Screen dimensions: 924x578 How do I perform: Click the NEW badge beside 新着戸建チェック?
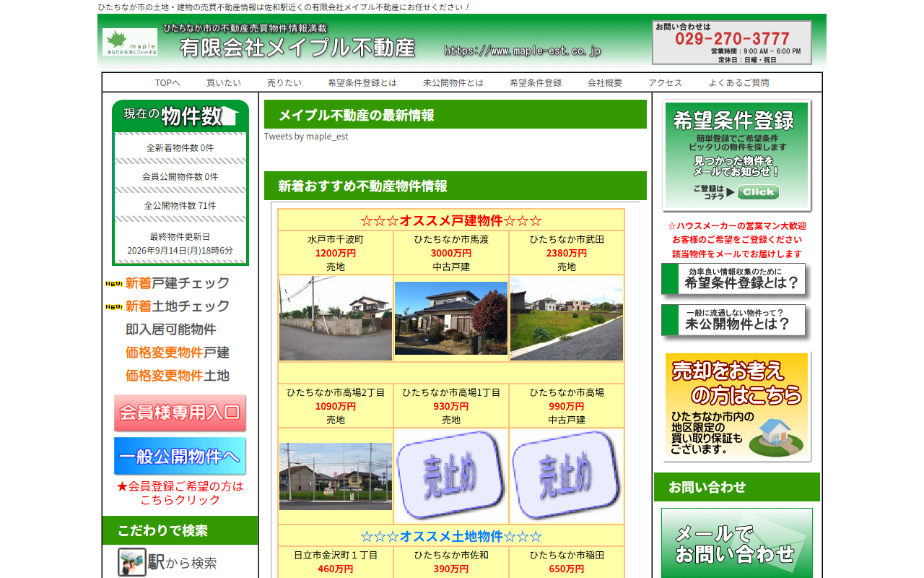point(114,283)
